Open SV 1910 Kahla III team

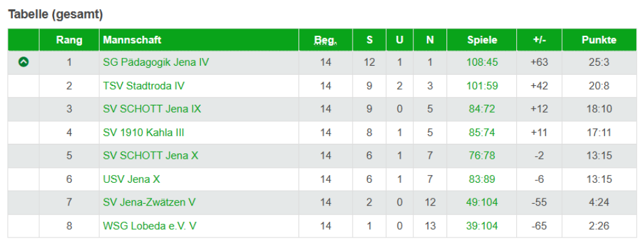coord(143,133)
